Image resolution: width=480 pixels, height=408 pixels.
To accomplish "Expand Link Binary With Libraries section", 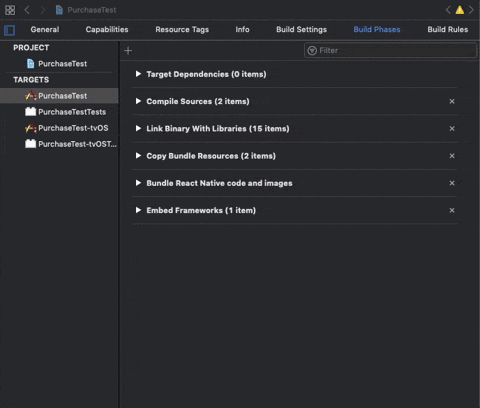I will pyautogui.click(x=138, y=128).
